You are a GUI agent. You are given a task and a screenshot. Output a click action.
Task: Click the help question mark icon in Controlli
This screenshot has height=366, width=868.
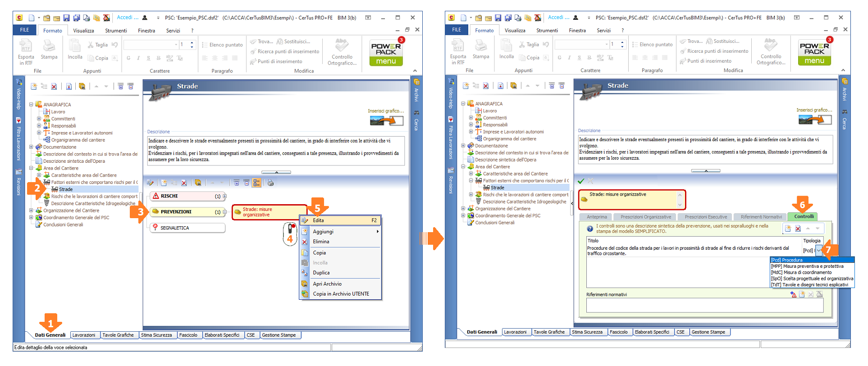[x=590, y=229]
